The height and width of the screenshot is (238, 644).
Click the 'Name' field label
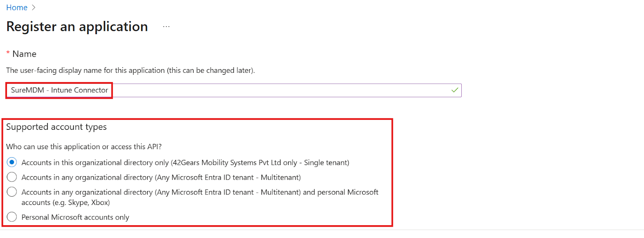pos(24,54)
